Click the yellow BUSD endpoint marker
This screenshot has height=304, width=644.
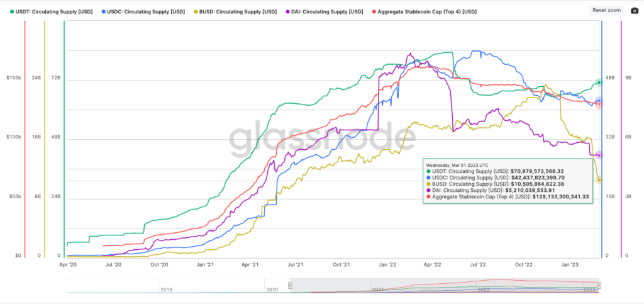(x=599, y=180)
